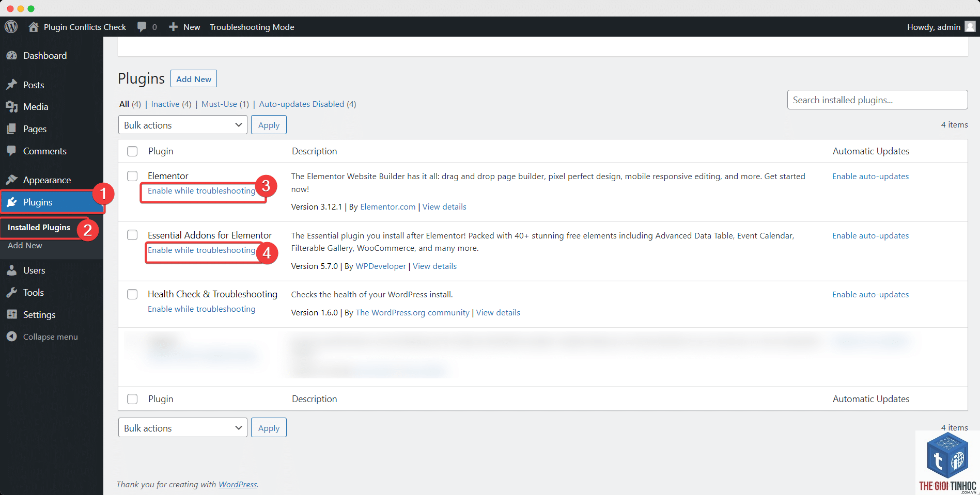Image resolution: width=980 pixels, height=495 pixels.
Task: Enable auto-updates for Elementor
Action: point(870,177)
